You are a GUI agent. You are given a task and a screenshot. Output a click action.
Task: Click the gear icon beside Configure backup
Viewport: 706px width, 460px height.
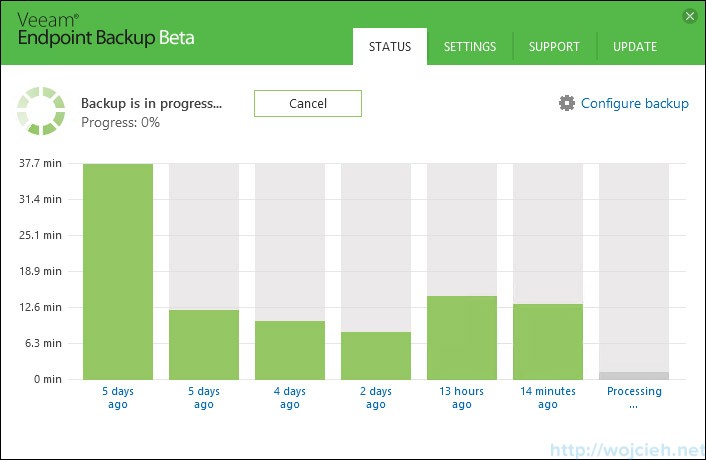click(x=567, y=103)
